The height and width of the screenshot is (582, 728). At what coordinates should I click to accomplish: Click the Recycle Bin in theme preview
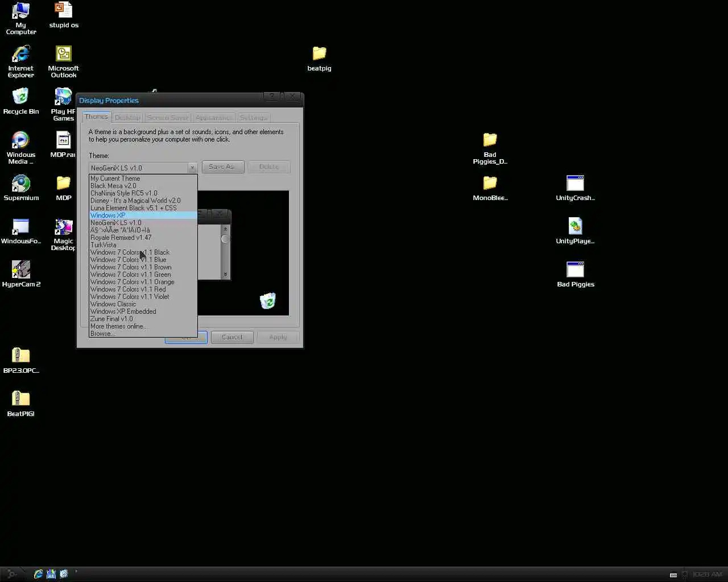tap(268, 301)
